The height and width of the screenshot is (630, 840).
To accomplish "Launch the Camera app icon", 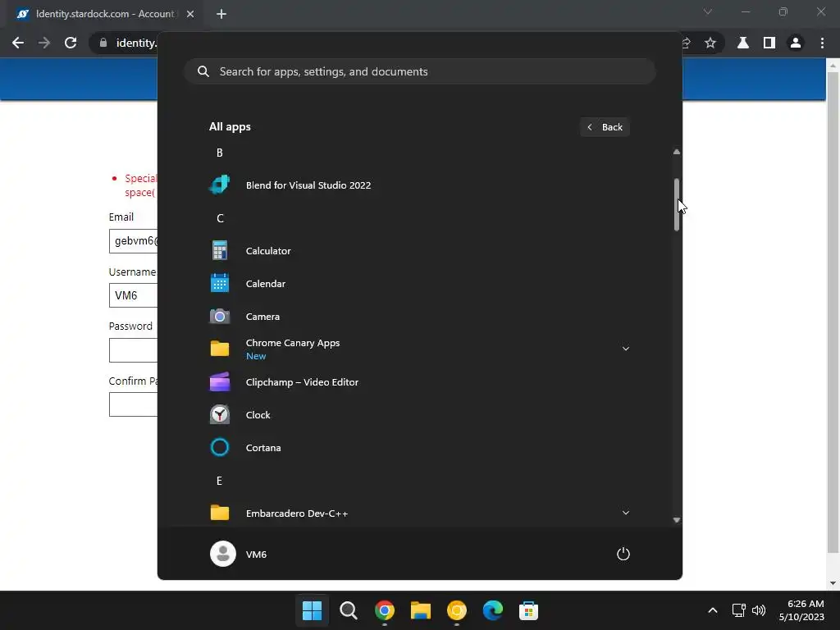I will click(x=220, y=317).
